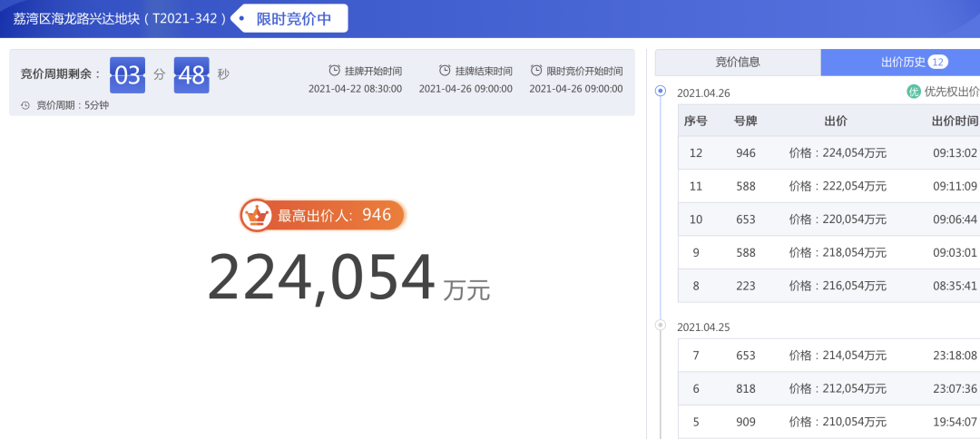Click the clock icon next to 限时竞价开始时间

pyautogui.click(x=536, y=71)
